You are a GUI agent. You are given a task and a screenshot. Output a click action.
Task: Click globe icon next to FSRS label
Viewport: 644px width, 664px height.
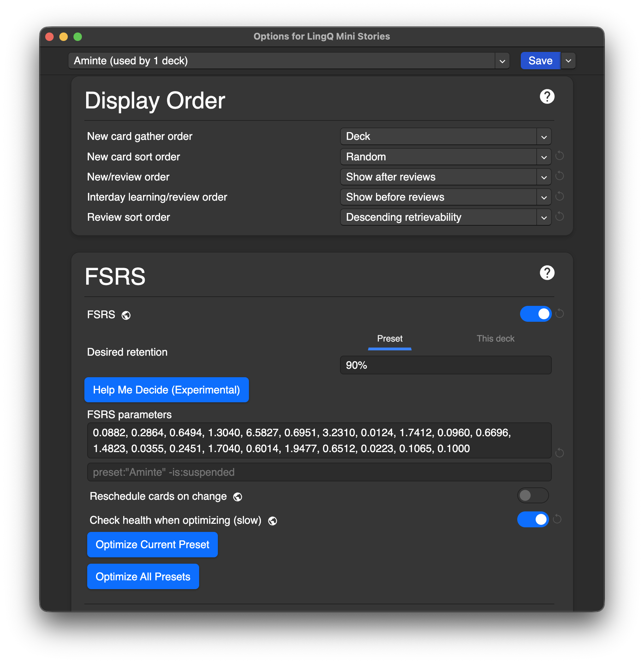pyautogui.click(x=126, y=315)
